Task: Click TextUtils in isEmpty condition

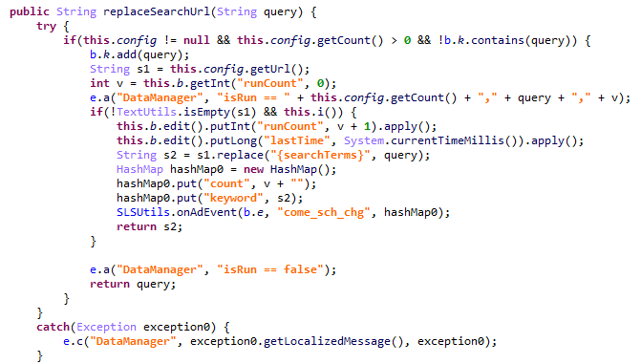Action: pos(146,112)
